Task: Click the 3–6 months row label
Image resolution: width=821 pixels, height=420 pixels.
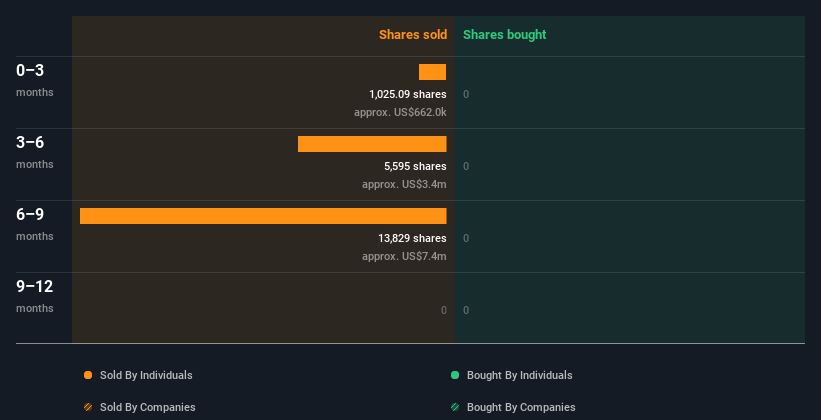Action: coord(35,152)
